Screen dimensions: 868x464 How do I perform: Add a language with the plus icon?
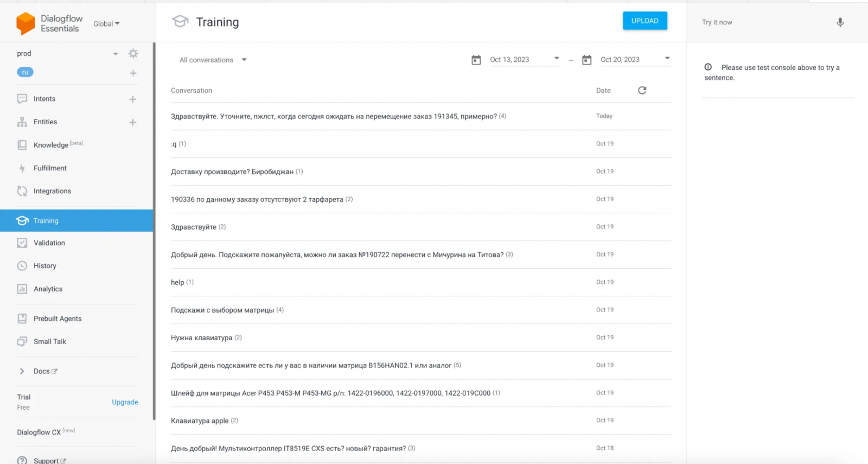coord(133,73)
